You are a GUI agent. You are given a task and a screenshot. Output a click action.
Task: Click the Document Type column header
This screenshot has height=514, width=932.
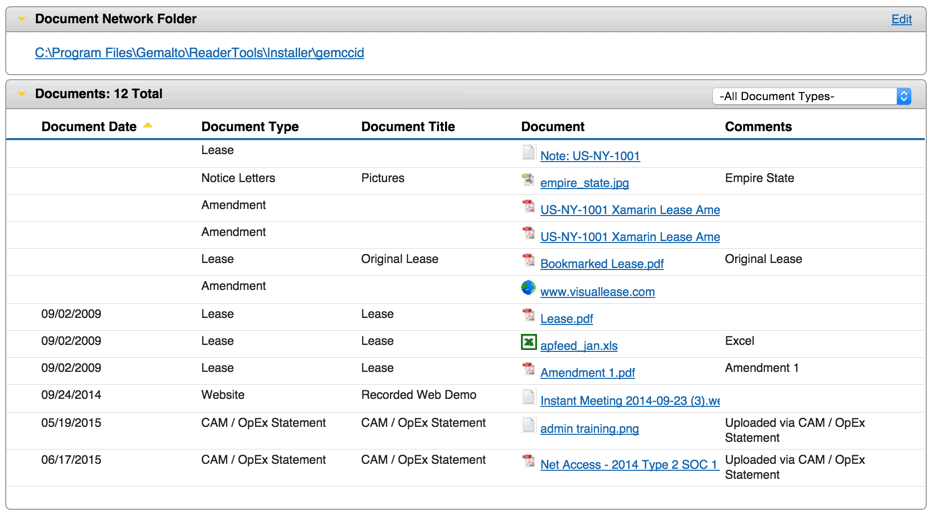coord(250,127)
